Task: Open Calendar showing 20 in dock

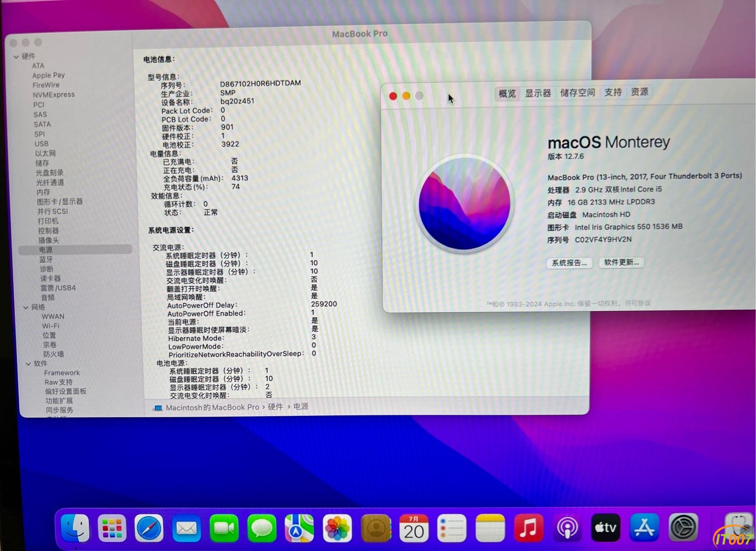Action: (413, 528)
